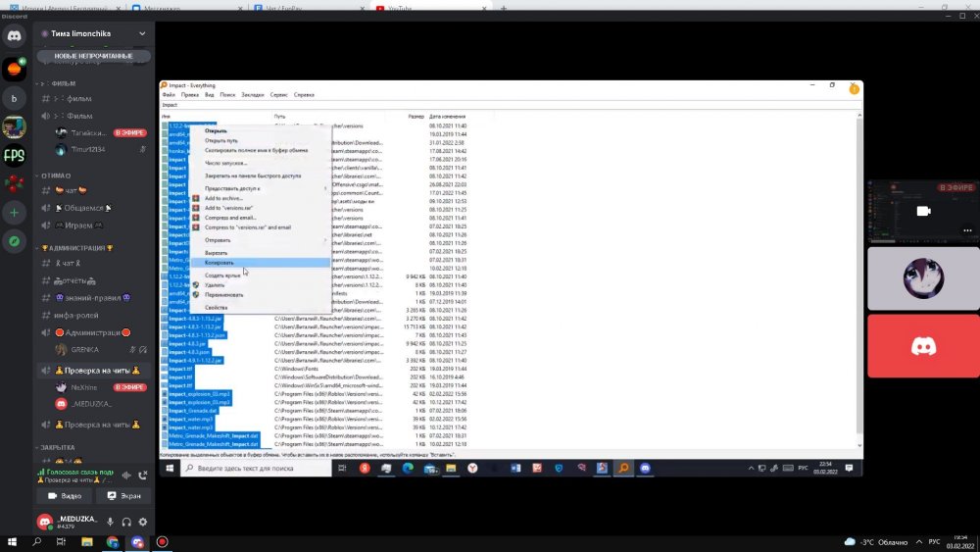Screen dimensions: 980x552
Task: Expand the Отправить submenu
Action: pos(261,240)
